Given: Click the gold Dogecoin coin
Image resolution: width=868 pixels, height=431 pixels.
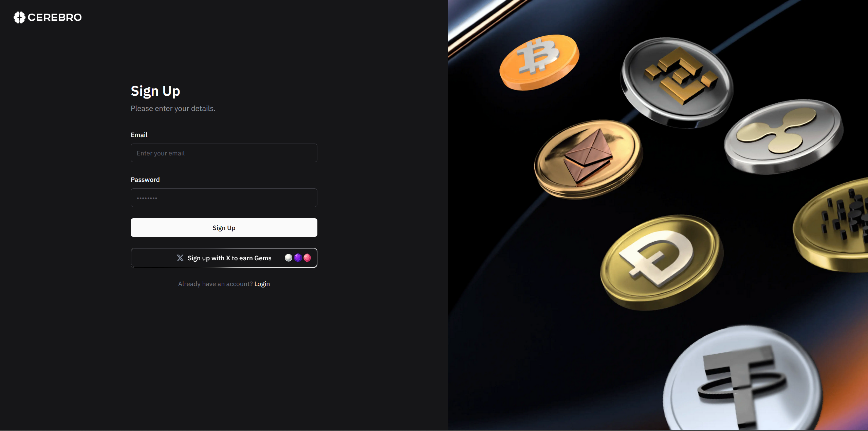Looking at the screenshot, I should pyautogui.click(x=662, y=262).
